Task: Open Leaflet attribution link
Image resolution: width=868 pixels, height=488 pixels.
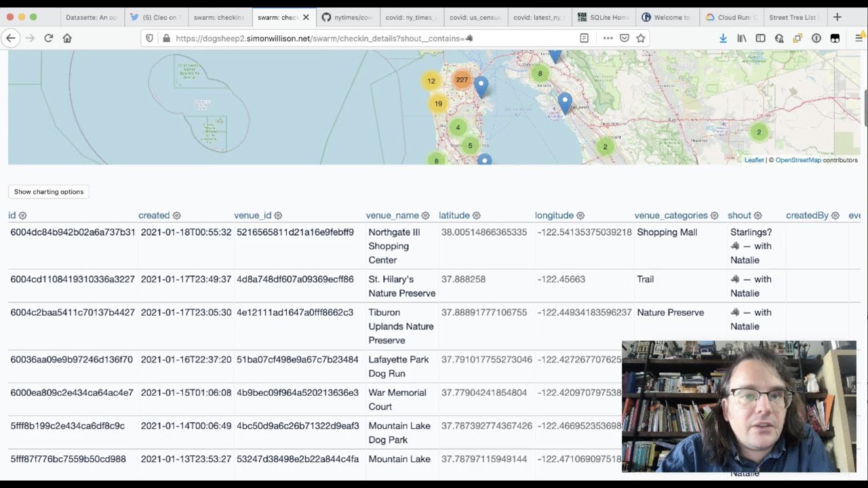Action: click(754, 160)
